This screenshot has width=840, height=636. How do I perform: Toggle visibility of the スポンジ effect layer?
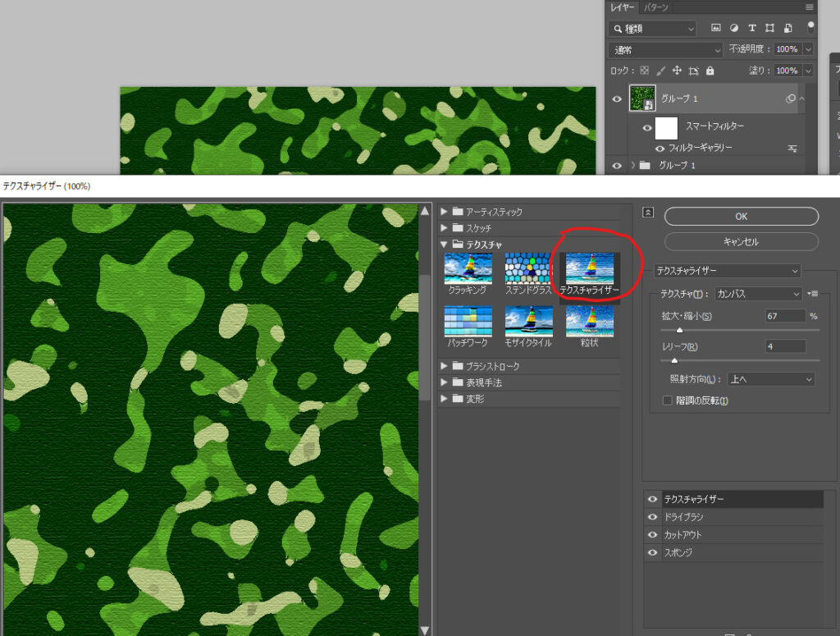pyautogui.click(x=653, y=553)
